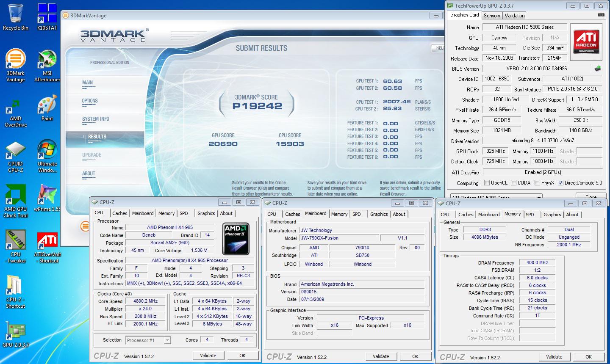Screen dimensions: 610x364
Task: Open the About tab in CPU-Z CPU window
Action: click(x=226, y=213)
